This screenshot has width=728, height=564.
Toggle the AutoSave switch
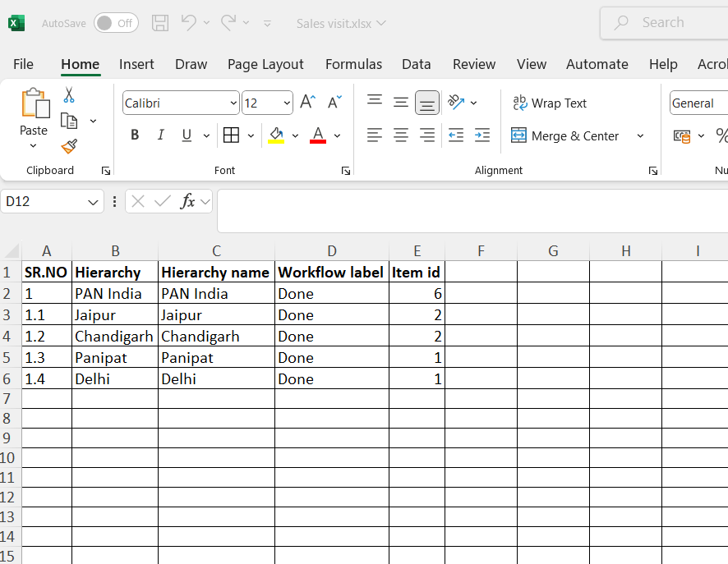116,23
